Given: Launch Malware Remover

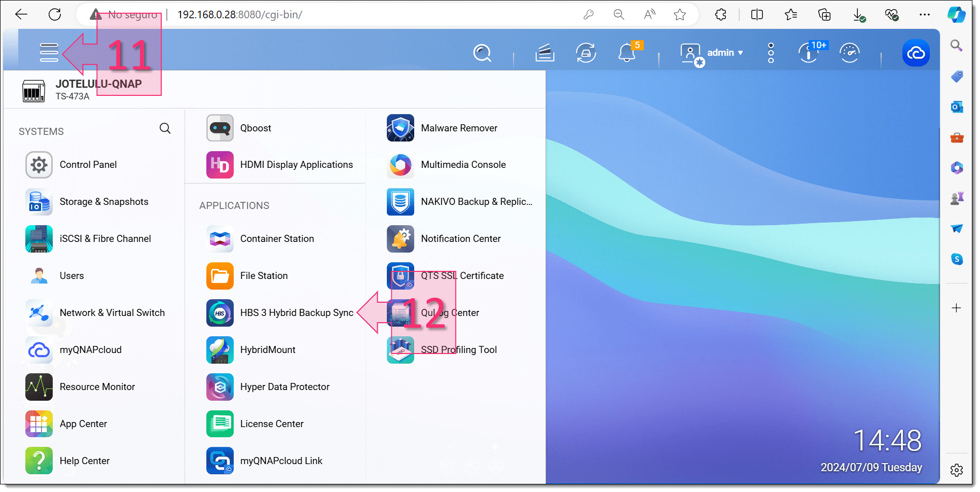Looking at the screenshot, I should click(443, 128).
